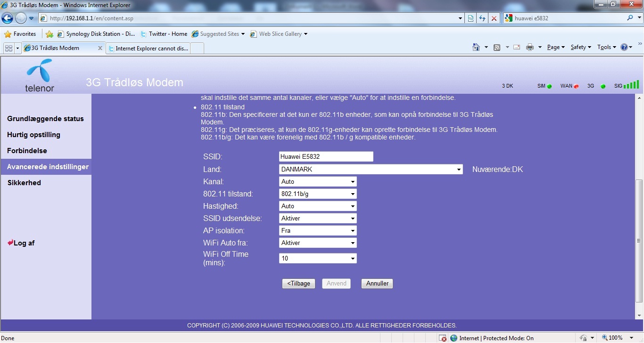Switch to "Internet Explorer cannot dis..." tab
The image size is (644, 343).
coord(148,48)
